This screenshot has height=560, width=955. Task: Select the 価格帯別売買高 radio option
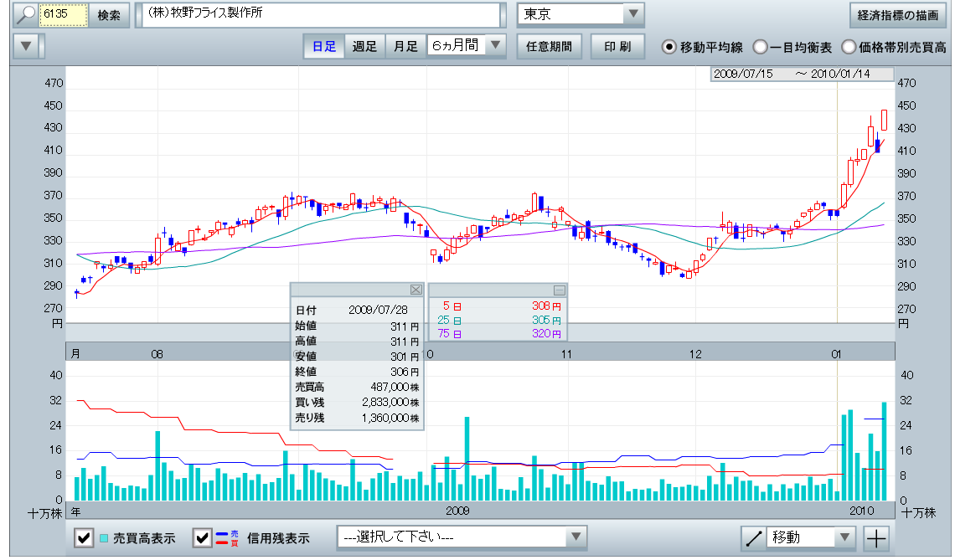pyautogui.click(x=849, y=47)
